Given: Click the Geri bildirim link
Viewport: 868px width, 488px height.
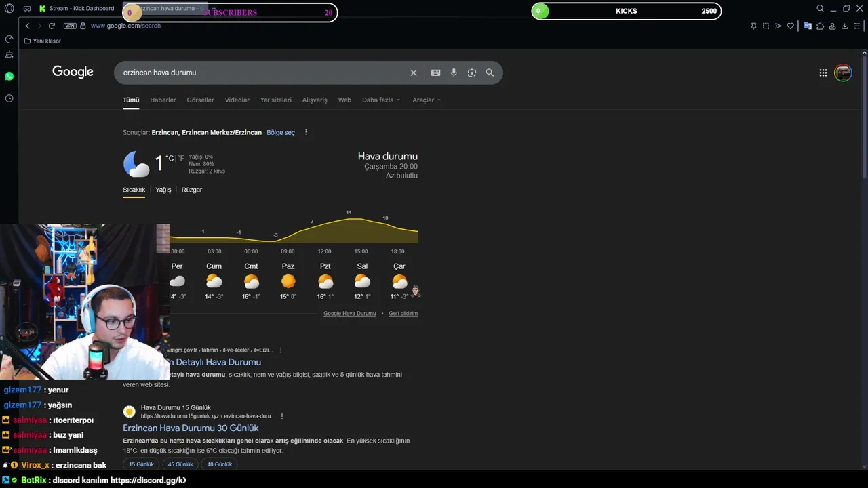Looking at the screenshot, I should click(x=403, y=314).
